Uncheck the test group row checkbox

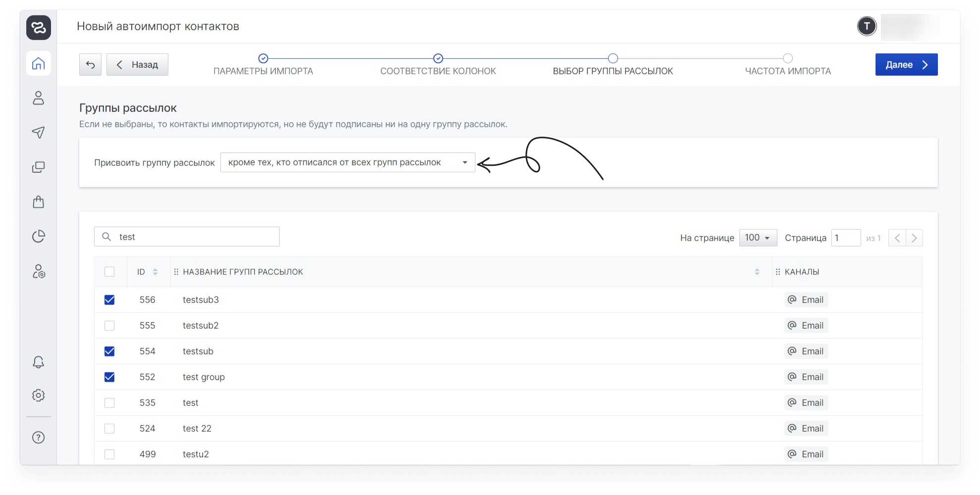point(109,377)
